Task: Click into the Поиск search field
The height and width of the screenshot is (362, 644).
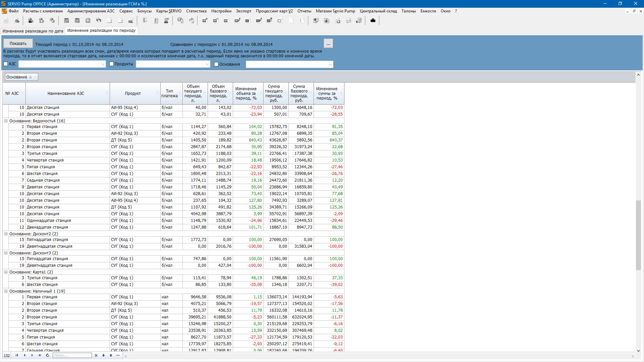Action: 72,356
